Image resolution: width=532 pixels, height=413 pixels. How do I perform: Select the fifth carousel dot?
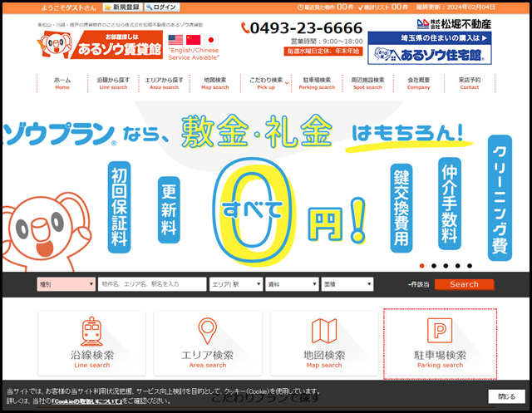[x=470, y=266]
